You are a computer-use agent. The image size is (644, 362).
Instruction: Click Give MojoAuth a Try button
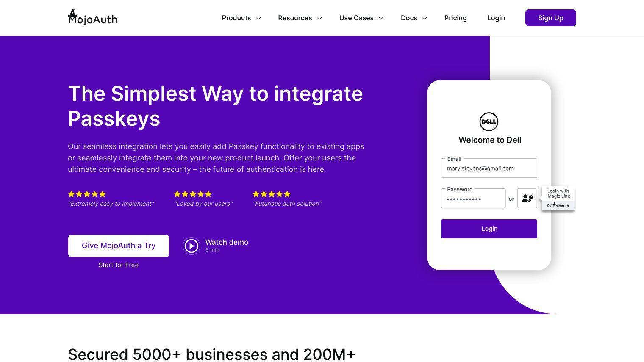(119, 246)
